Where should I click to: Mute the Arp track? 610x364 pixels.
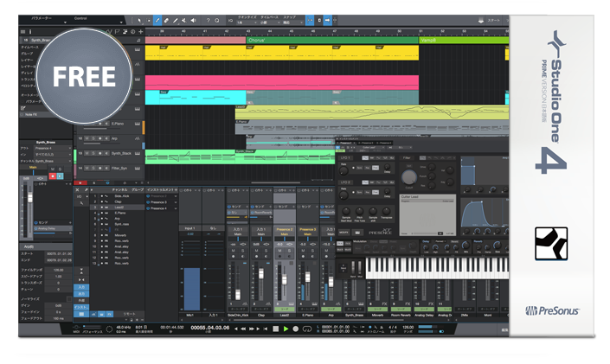[87, 138]
